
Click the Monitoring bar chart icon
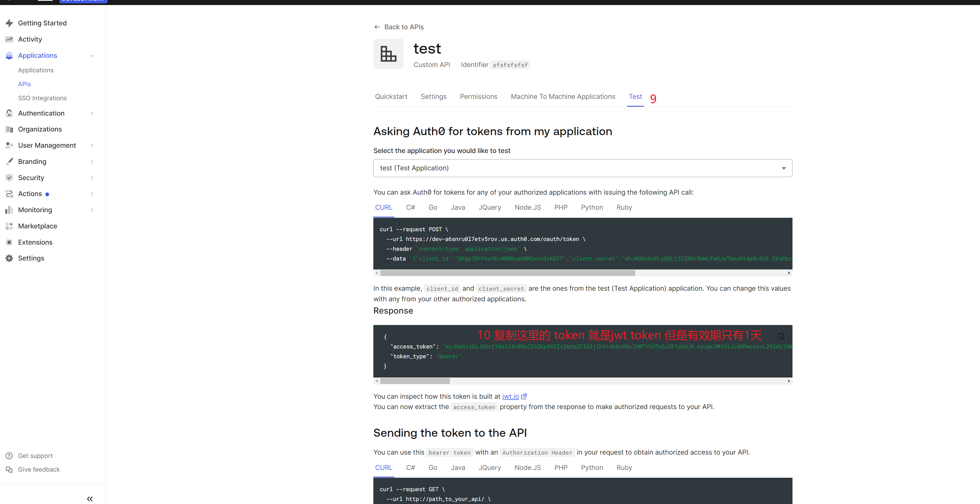click(x=9, y=210)
